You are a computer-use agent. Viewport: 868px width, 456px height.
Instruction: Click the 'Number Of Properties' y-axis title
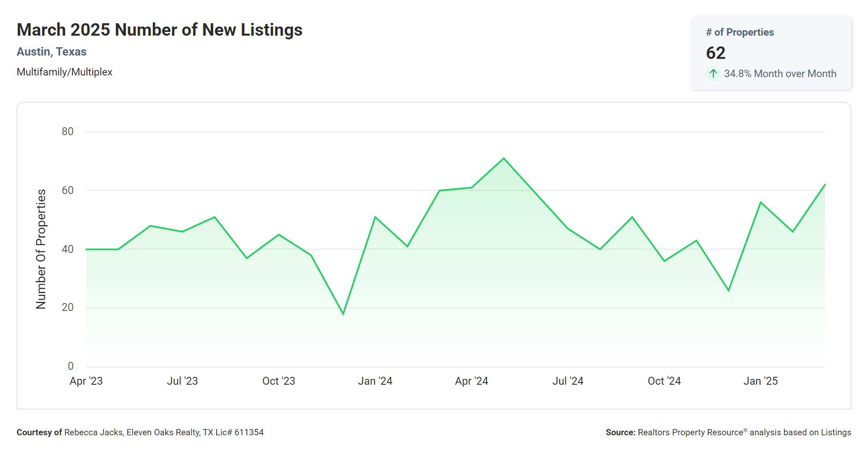pos(41,249)
